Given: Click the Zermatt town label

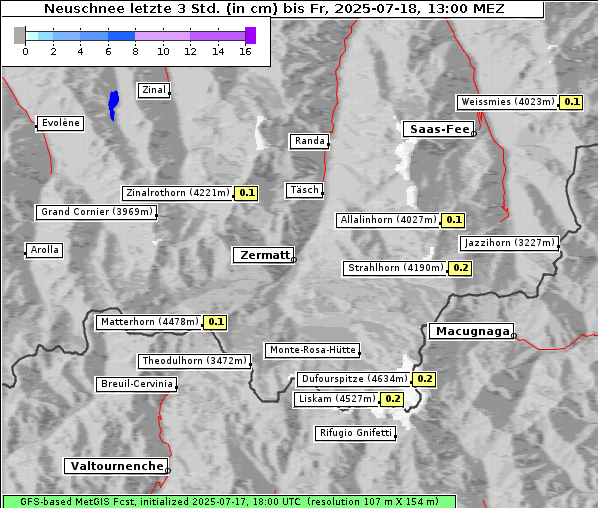Looking at the screenshot, I should (264, 255).
